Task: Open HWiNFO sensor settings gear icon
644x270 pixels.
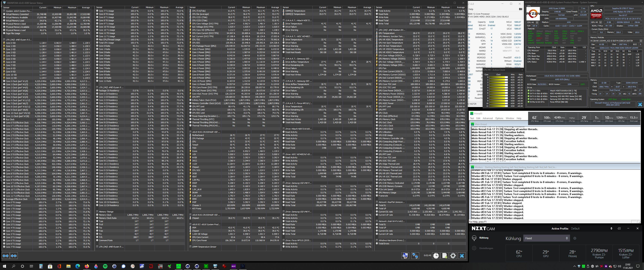Action: point(453,256)
